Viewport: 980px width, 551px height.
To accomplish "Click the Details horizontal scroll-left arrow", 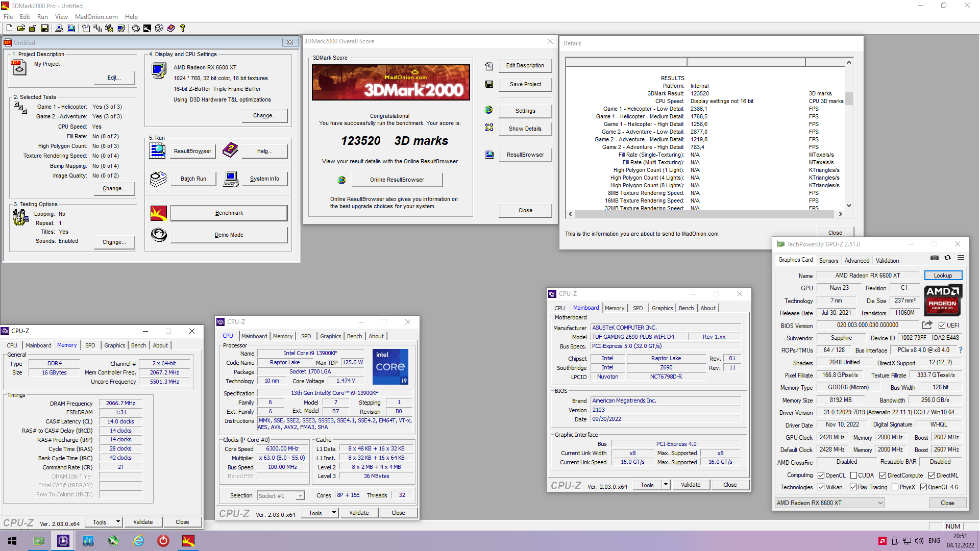I will pyautogui.click(x=570, y=214).
